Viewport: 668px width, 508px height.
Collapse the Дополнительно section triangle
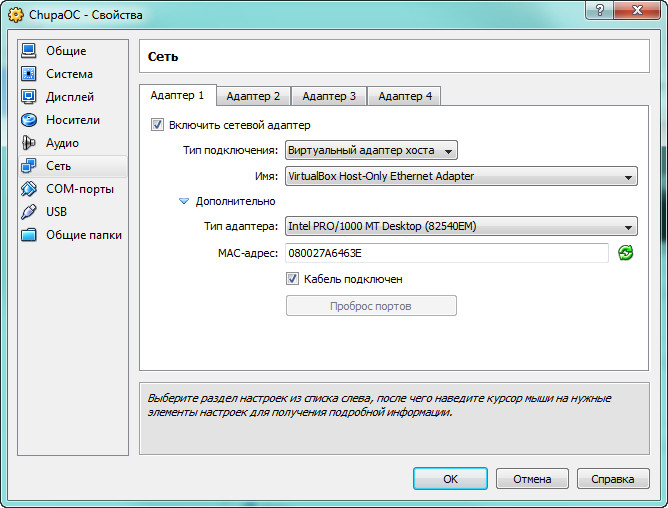click(x=184, y=201)
